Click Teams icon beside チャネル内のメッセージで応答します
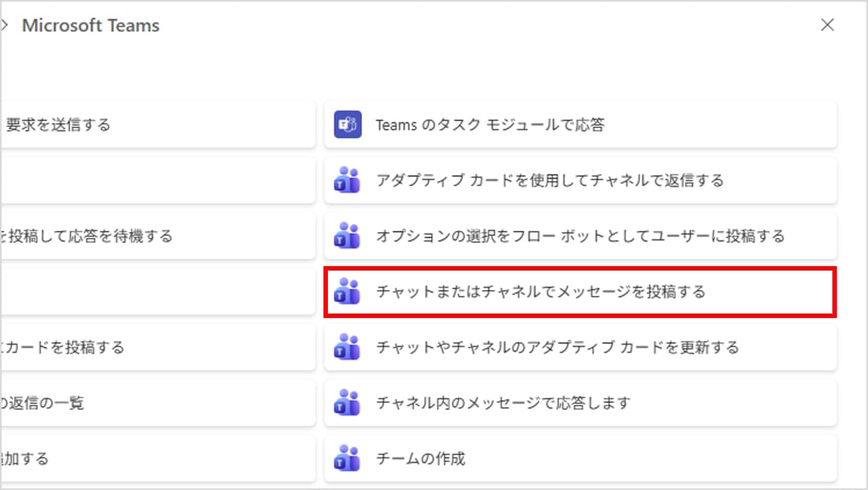 point(347,403)
